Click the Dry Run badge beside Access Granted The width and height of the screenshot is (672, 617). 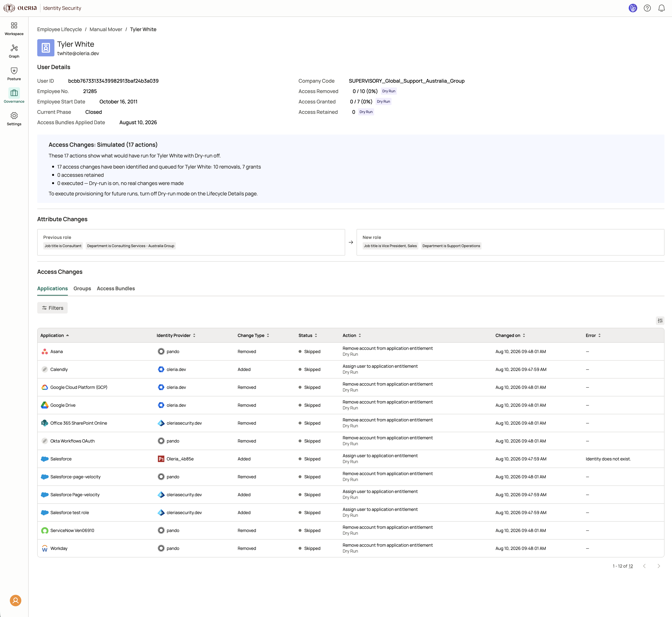click(383, 101)
